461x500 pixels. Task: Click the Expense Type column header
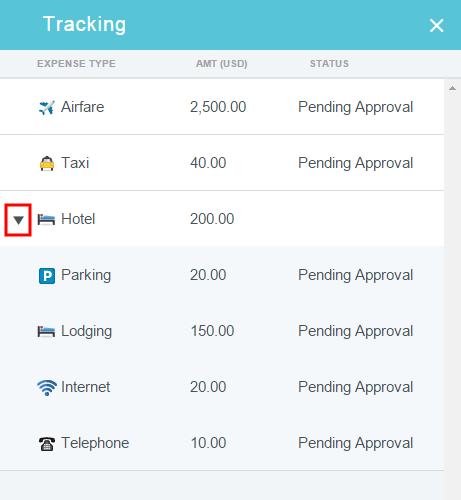coord(76,64)
